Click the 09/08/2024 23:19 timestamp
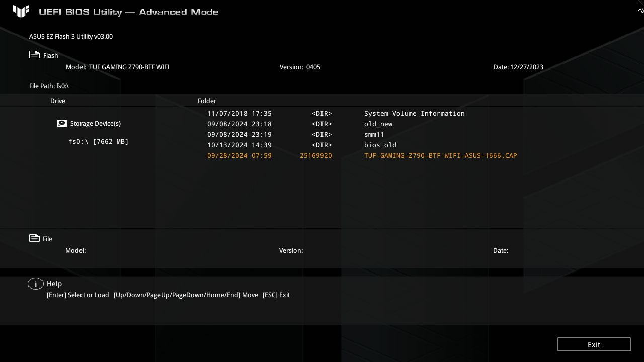This screenshot has width=644, height=362. [239, 134]
